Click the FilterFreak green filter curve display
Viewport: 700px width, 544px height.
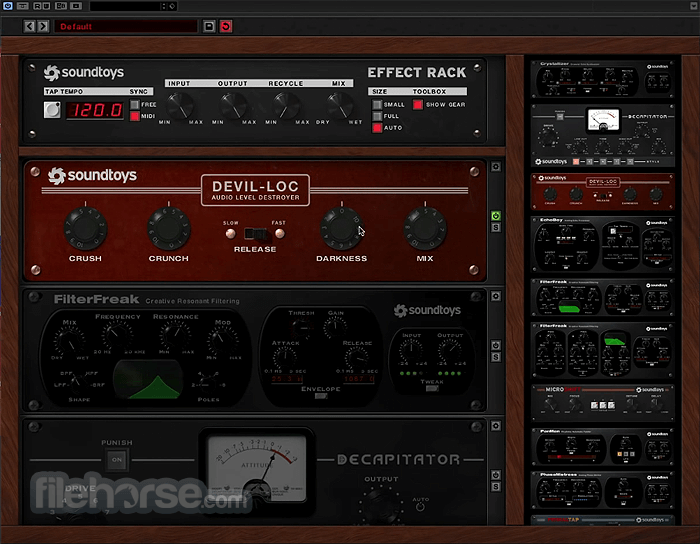click(148, 380)
